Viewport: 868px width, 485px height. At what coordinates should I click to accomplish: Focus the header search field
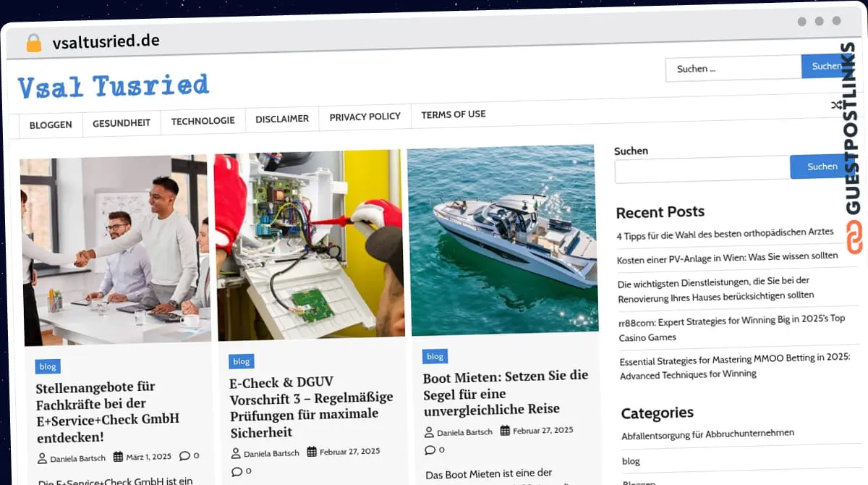pyautogui.click(x=733, y=69)
